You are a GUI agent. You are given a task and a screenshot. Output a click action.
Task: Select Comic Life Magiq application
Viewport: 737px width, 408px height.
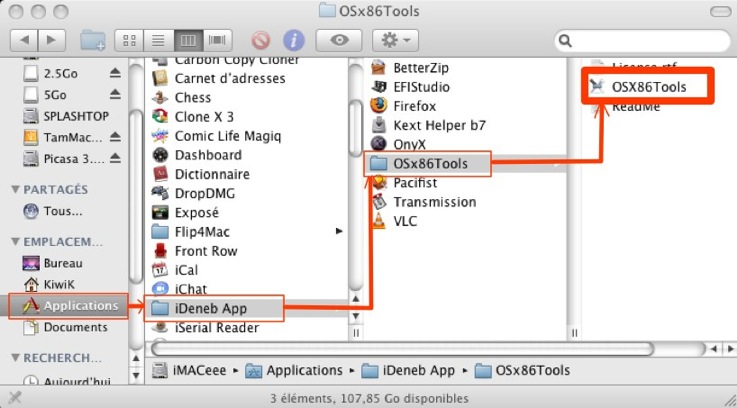(x=216, y=136)
